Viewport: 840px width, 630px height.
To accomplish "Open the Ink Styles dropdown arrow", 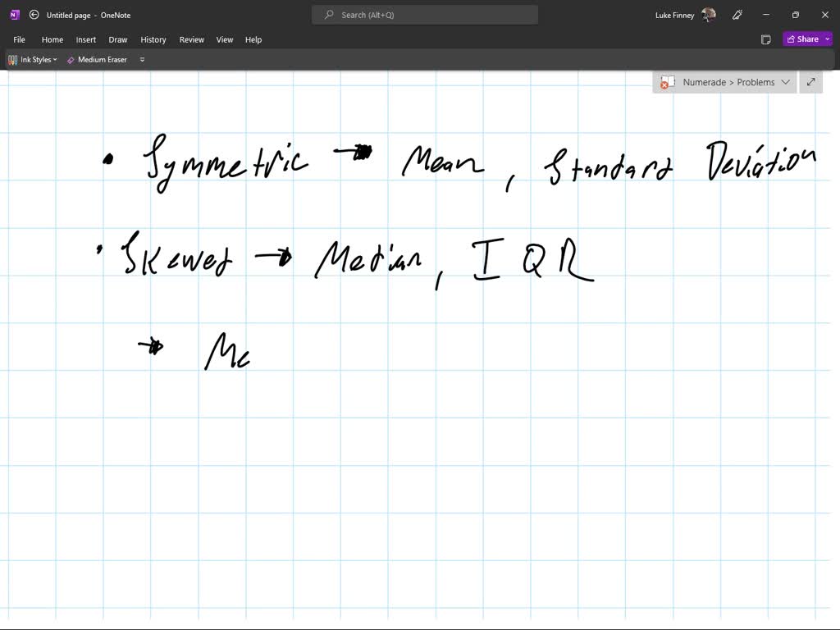I will tap(55, 59).
